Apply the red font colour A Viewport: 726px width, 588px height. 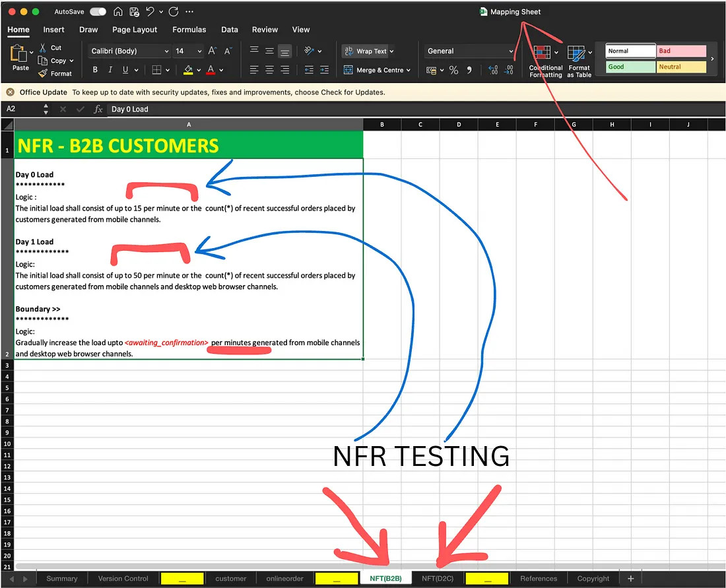pos(211,69)
